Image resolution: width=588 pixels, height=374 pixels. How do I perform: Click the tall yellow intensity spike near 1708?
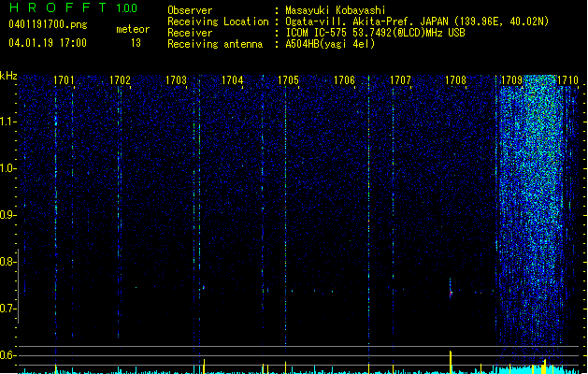coord(451,362)
